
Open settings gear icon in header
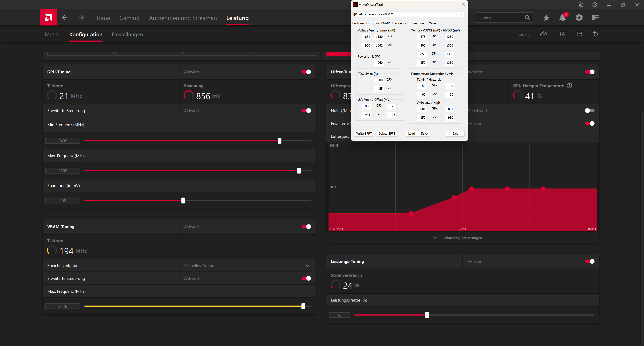(579, 18)
